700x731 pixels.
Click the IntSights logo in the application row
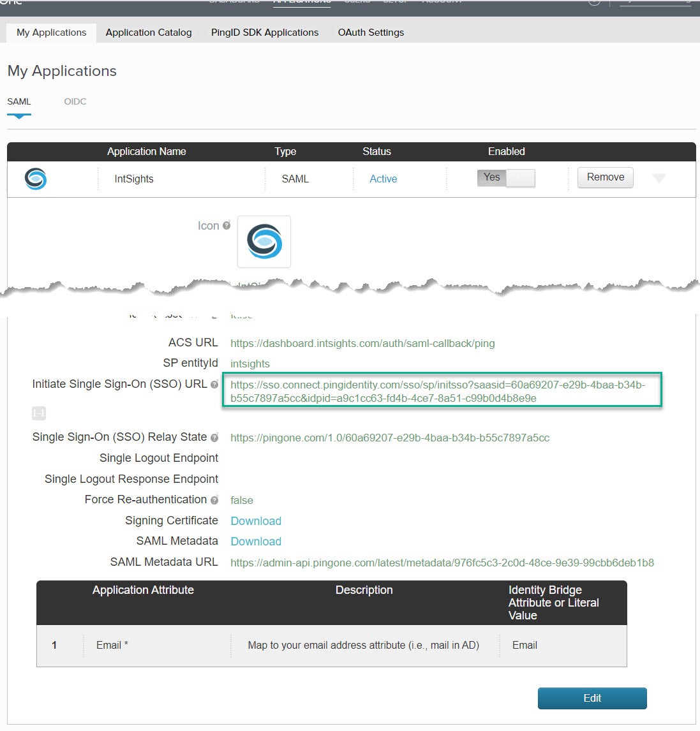click(x=36, y=179)
